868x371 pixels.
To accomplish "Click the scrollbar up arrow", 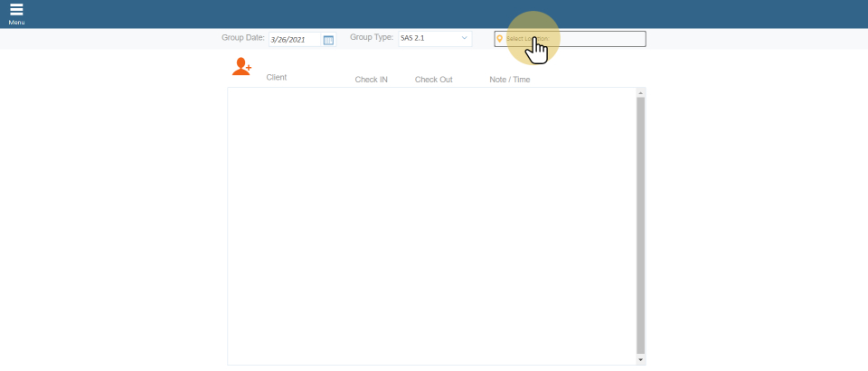I will [641, 92].
